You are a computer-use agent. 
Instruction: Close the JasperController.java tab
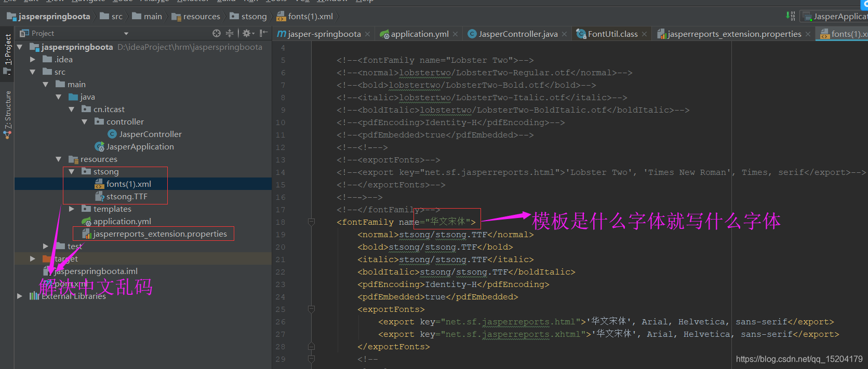tap(565, 34)
